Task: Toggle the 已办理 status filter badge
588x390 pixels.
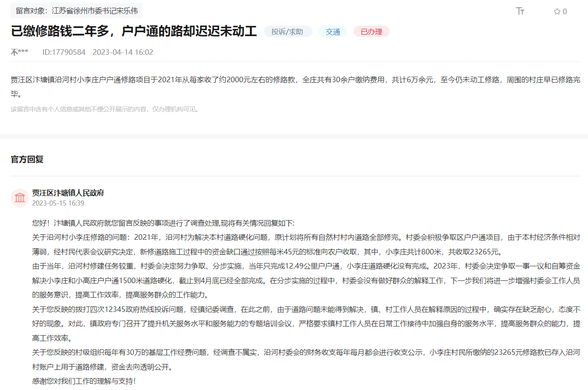Action: click(371, 31)
